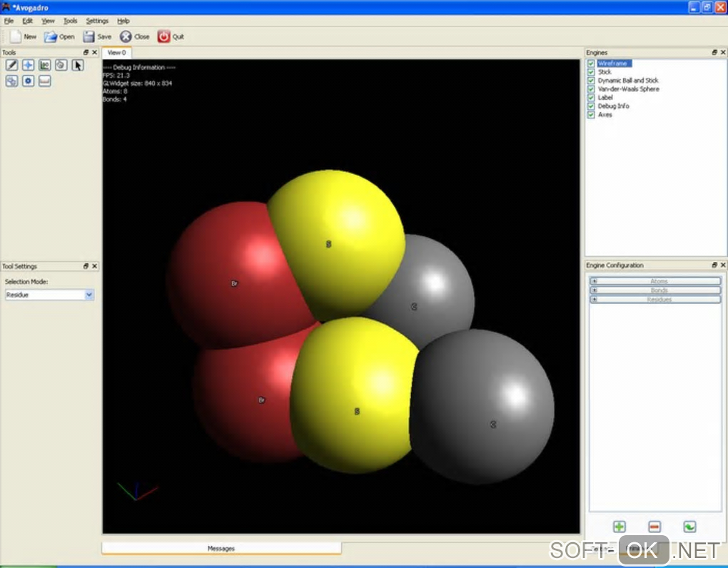This screenshot has width=728, height=568.
Task: Click the green plus add engine icon
Action: 619,527
